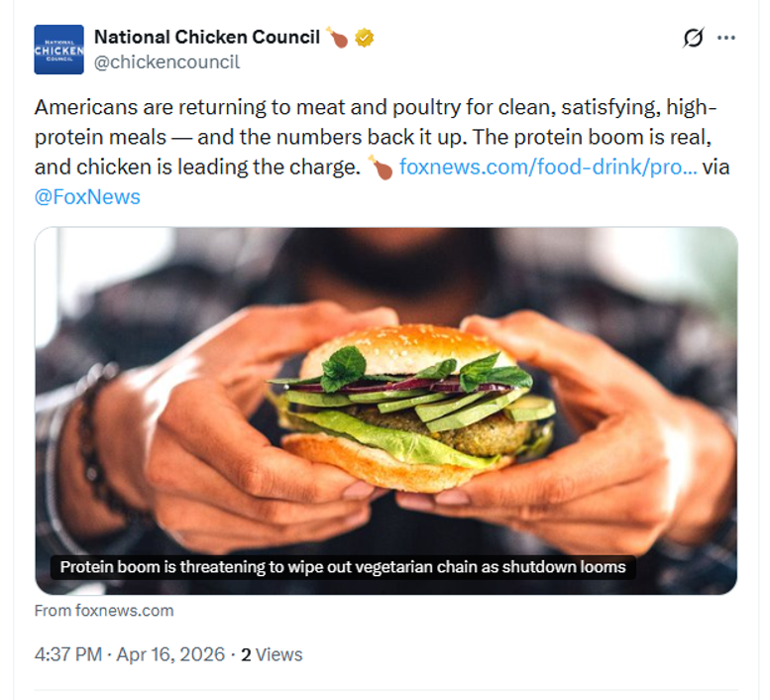
Task: Open the three-dot more options menu
Action: (726, 38)
